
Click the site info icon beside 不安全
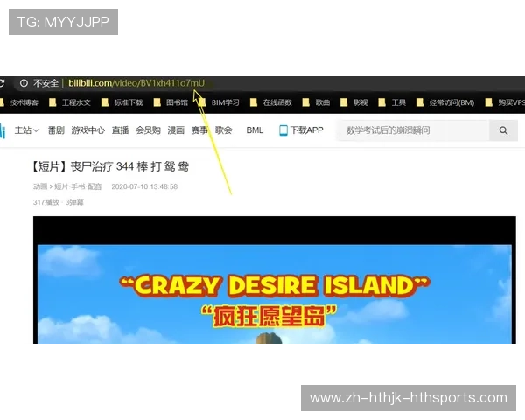click(24, 83)
